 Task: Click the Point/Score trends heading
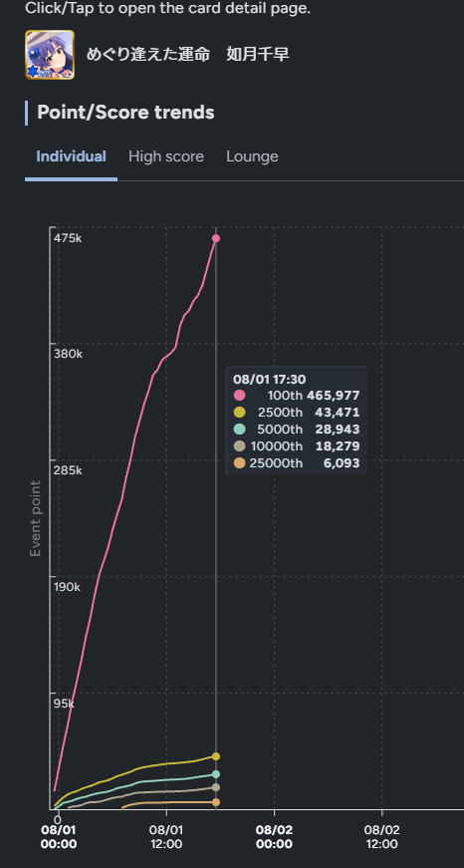click(x=125, y=113)
